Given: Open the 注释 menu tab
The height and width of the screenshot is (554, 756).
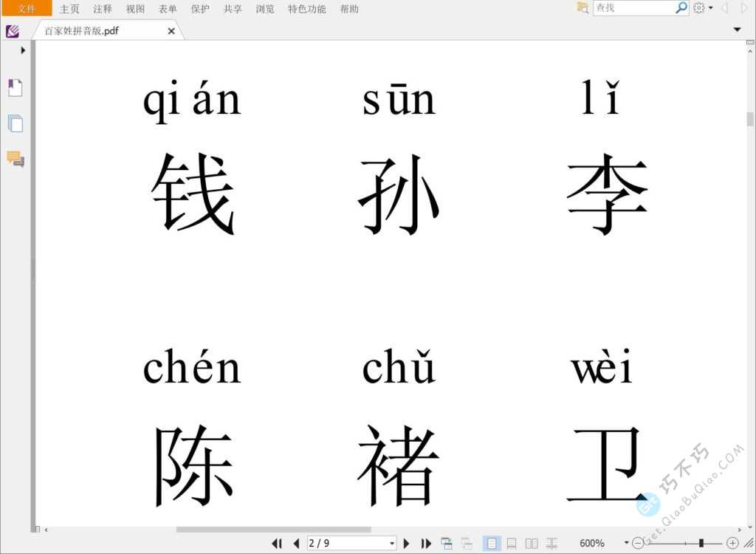Looking at the screenshot, I should click(x=103, y=9).
